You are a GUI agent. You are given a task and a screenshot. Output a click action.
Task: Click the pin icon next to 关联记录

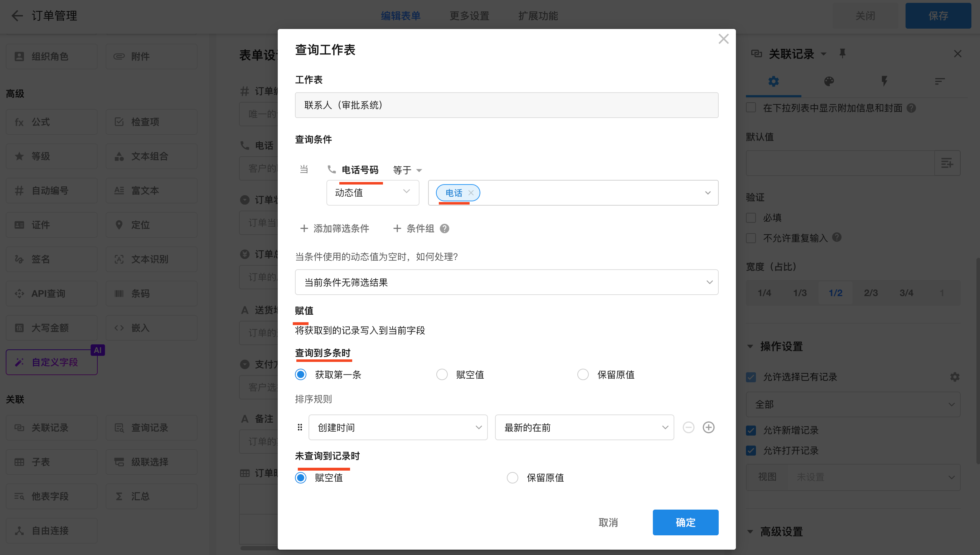tap(842, 54)
